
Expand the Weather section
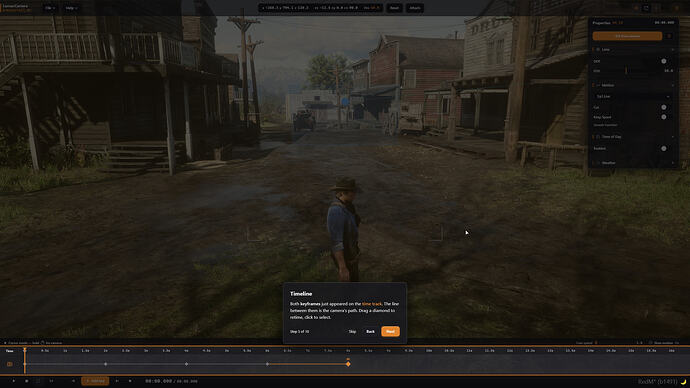672,163
